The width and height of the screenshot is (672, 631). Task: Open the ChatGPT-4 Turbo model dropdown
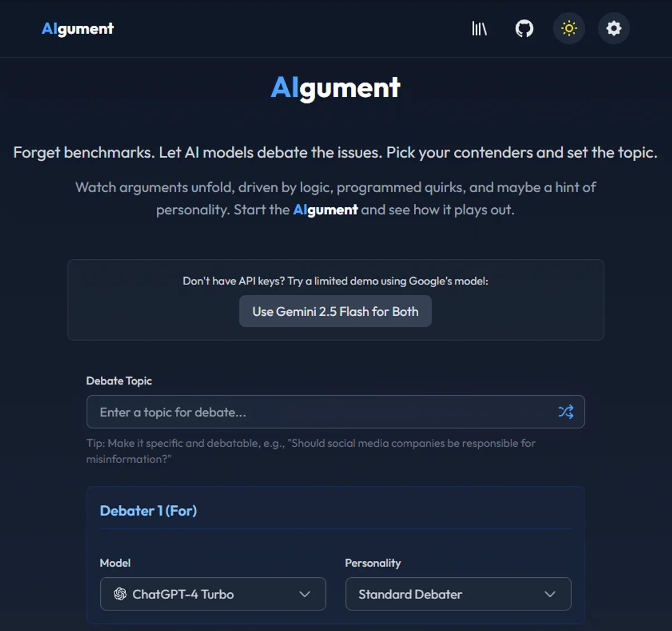point(213,594)
